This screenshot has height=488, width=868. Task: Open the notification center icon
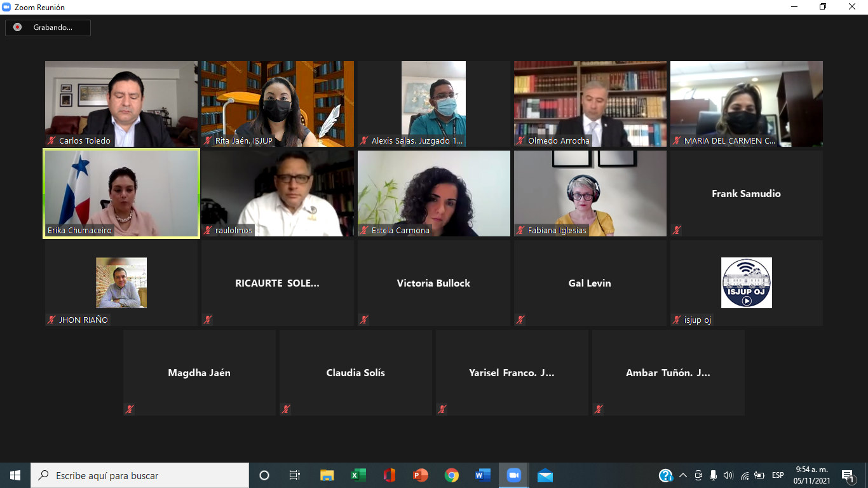pyautogui.click(x=848, y=475)
